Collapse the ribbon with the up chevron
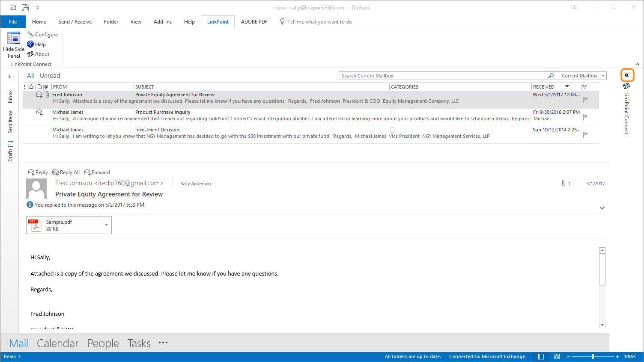 coord(637,64)
